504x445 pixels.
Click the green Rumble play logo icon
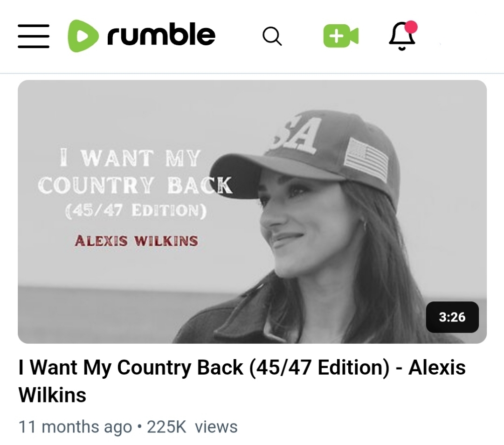pos(83,36)
